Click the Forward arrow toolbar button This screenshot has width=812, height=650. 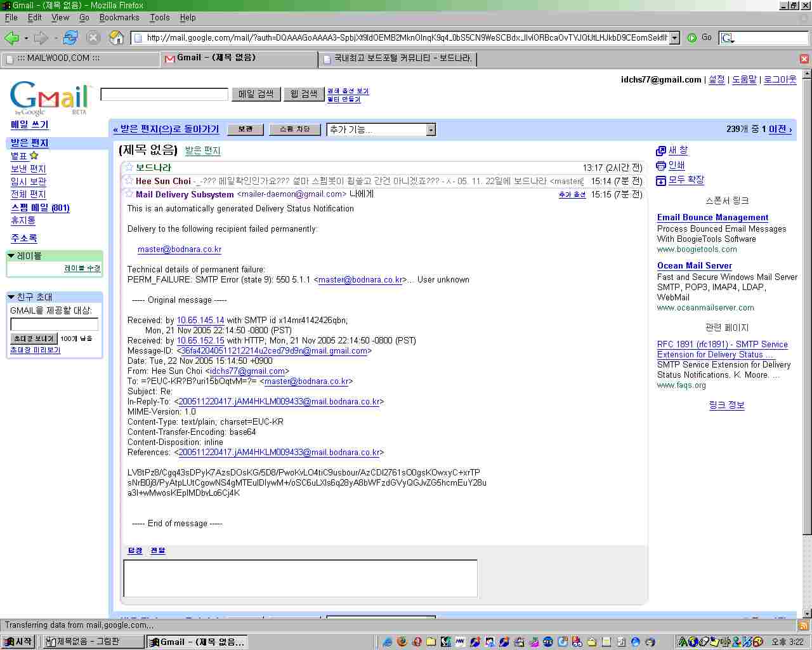pos(41,38)
